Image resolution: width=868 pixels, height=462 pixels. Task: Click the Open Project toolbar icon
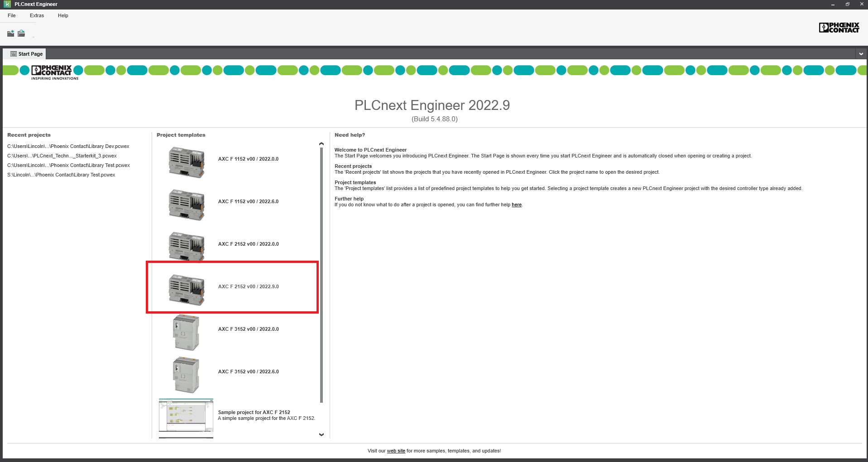click(21, 33)
